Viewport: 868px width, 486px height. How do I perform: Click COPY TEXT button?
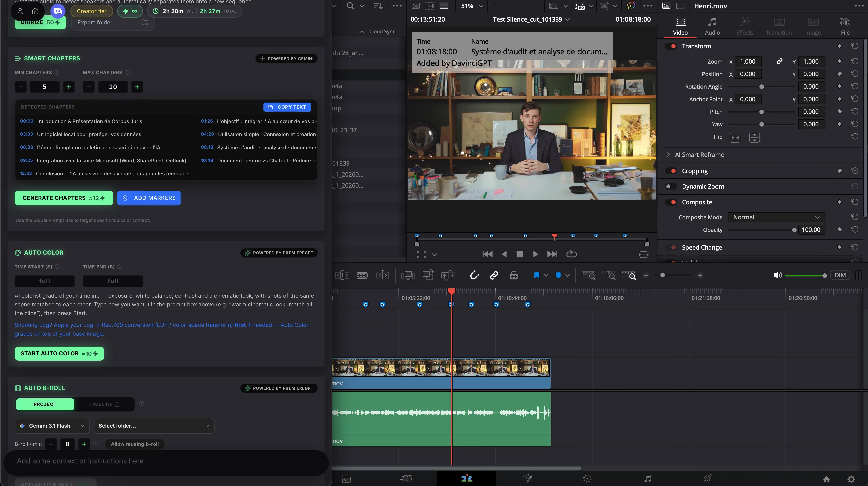point(287,107)
